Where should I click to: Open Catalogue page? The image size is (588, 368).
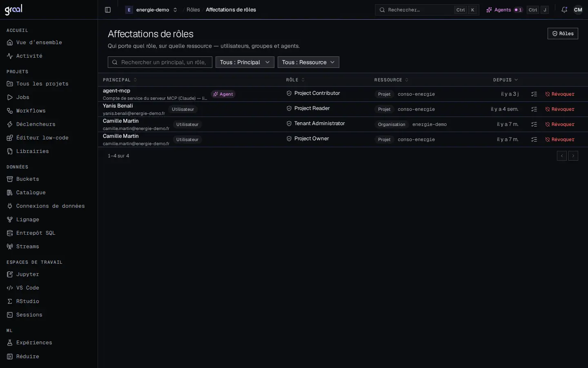[49, 193]
